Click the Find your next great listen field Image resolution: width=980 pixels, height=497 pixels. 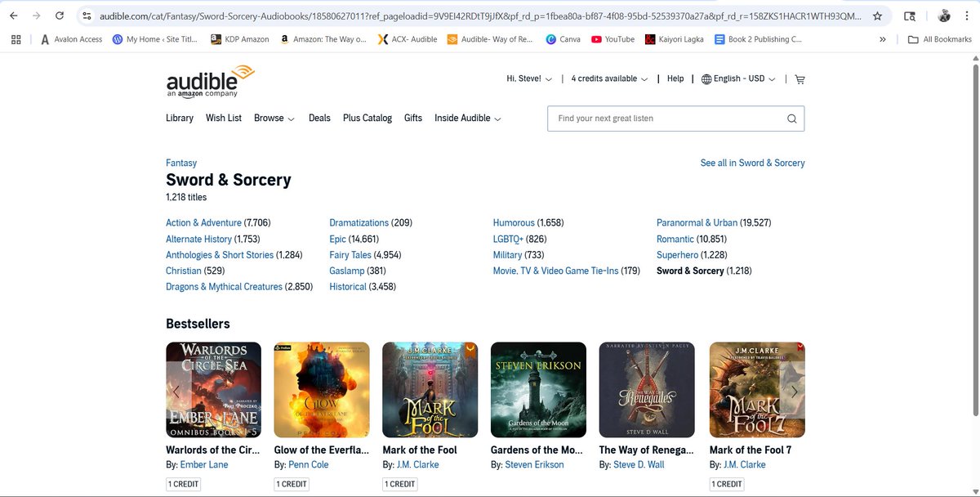click(675, 119)
